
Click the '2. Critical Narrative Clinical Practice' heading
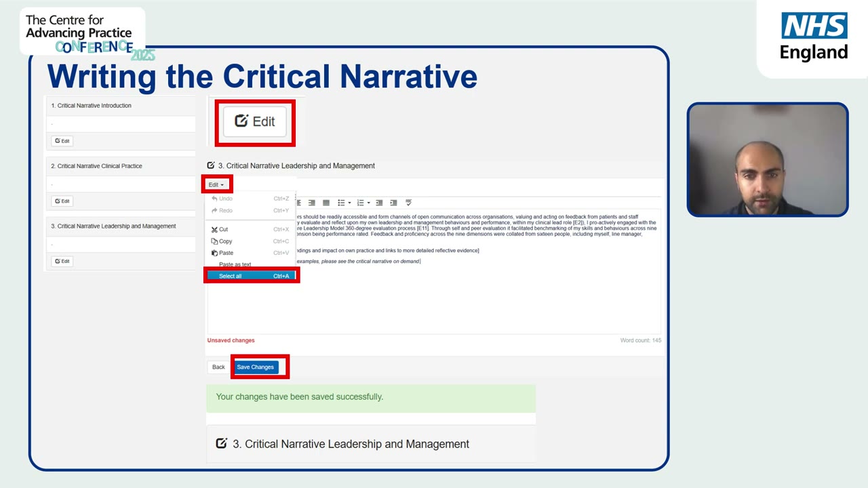(x=97, y=166)
